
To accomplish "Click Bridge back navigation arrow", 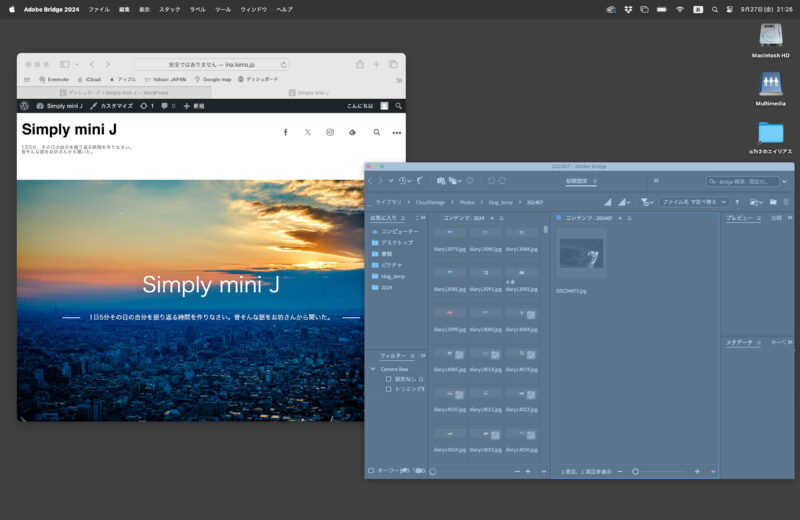I will (371, 181).
